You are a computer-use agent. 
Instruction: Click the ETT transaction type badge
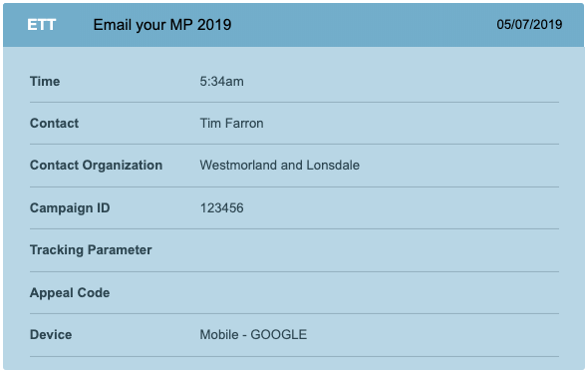41,25
